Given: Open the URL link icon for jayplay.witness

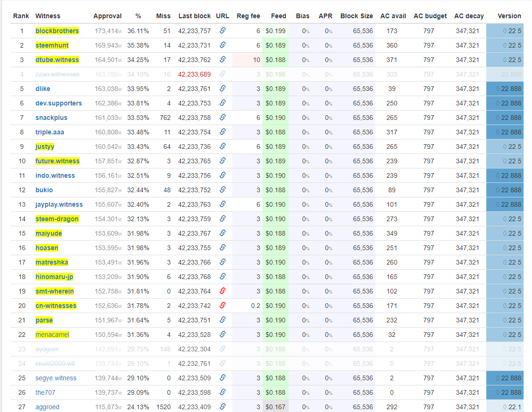Looking at the screenshot, I should (222, 204).
